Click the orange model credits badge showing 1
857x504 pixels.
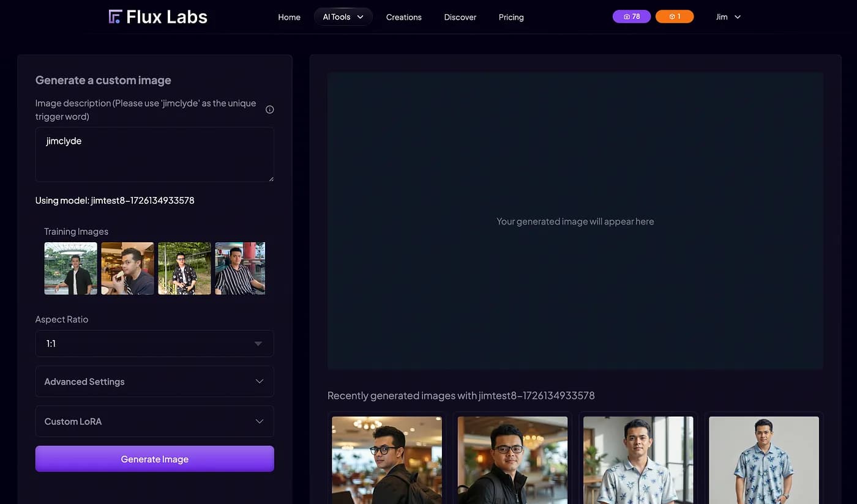click(x=674, y=17)
